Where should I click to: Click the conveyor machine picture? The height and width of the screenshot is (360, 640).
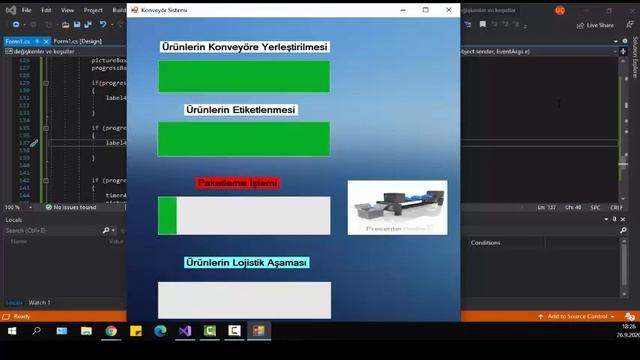398,207
